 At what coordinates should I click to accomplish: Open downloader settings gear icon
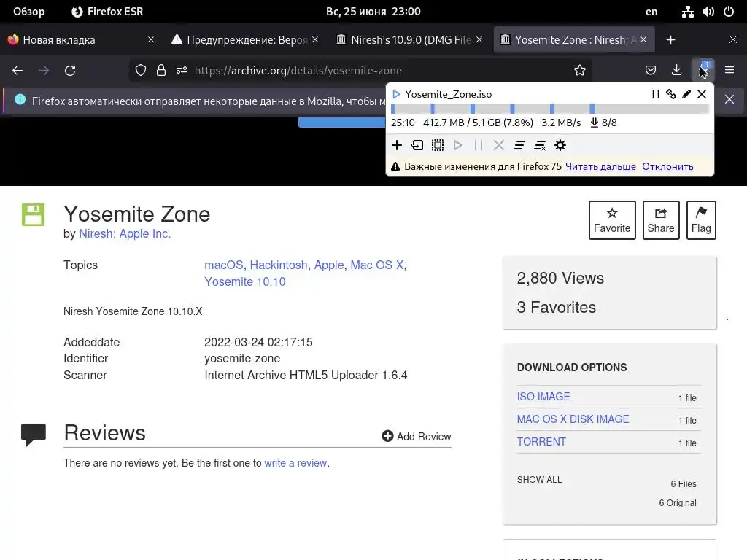[560, 145]
